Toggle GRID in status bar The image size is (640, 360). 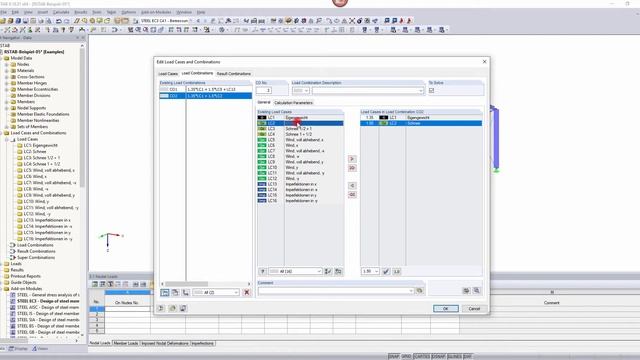(x=406, y=356)
